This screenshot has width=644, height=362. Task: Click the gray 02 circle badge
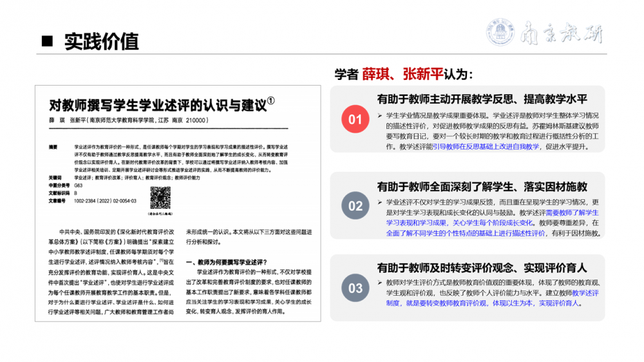[355, 205]
